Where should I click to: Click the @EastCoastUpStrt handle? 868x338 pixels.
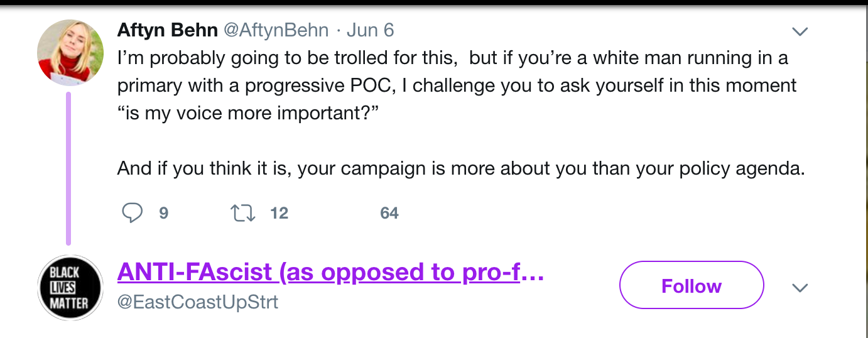coord(198,302)
